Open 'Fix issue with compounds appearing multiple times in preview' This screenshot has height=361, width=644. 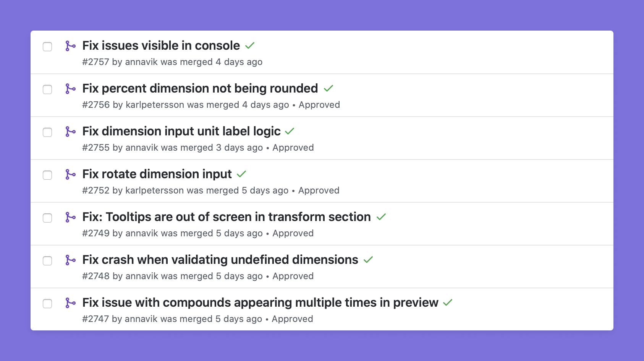(x=261, y=302)
